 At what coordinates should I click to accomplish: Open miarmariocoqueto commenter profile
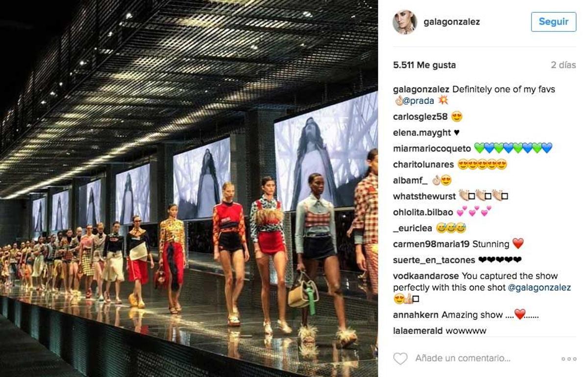pyautogui.click(x=432, y=148)
